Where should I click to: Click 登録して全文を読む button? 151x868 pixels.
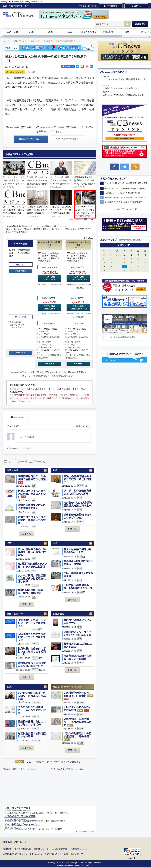(x=31, y=139)
